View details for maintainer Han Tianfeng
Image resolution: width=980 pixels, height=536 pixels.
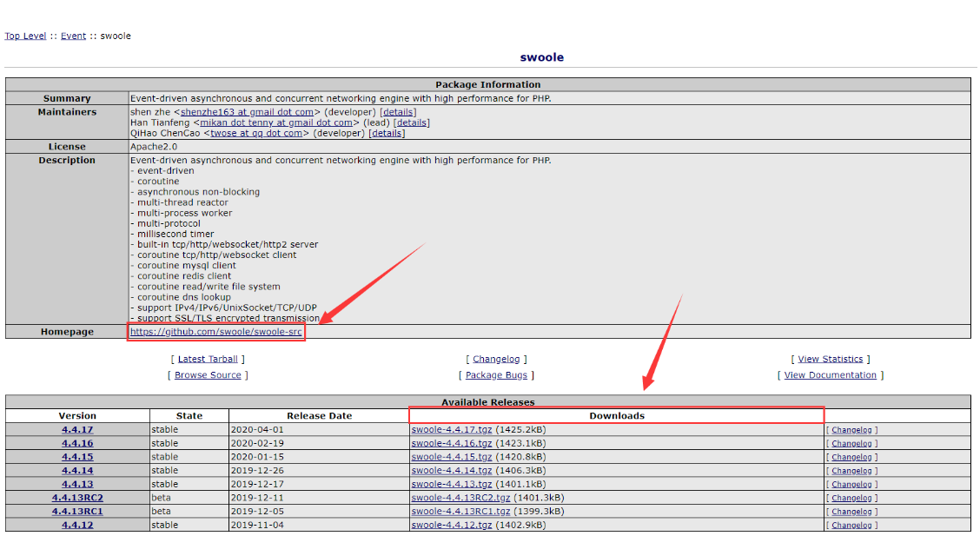click(411, 122)
